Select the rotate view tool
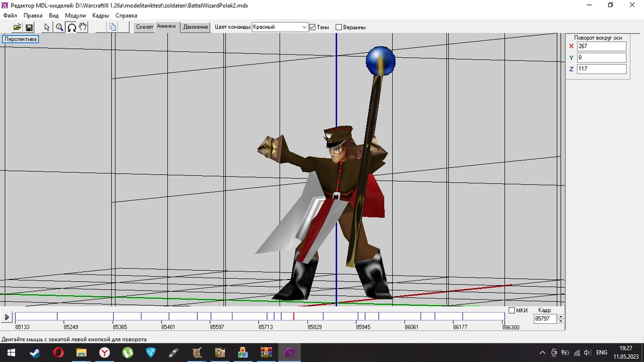Image resolution: width=644 pixels, height=362 pixels. pos(71,27)
